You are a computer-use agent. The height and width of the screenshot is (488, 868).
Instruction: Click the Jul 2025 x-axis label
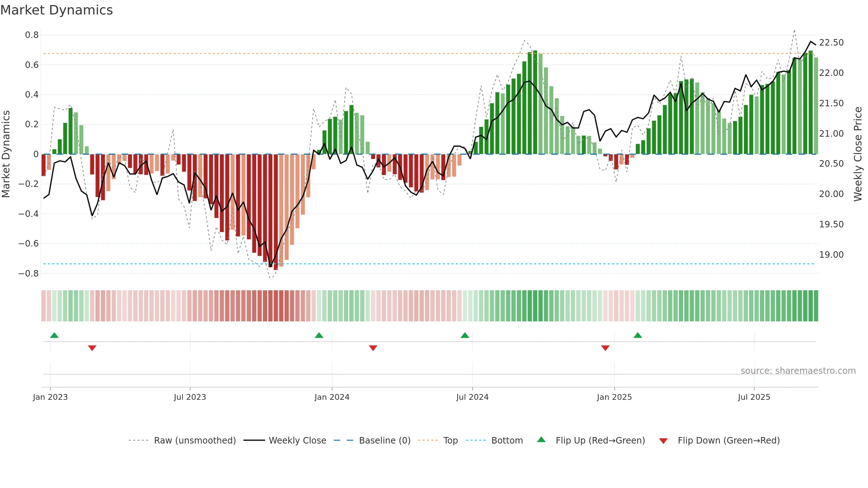pos(754,397)
